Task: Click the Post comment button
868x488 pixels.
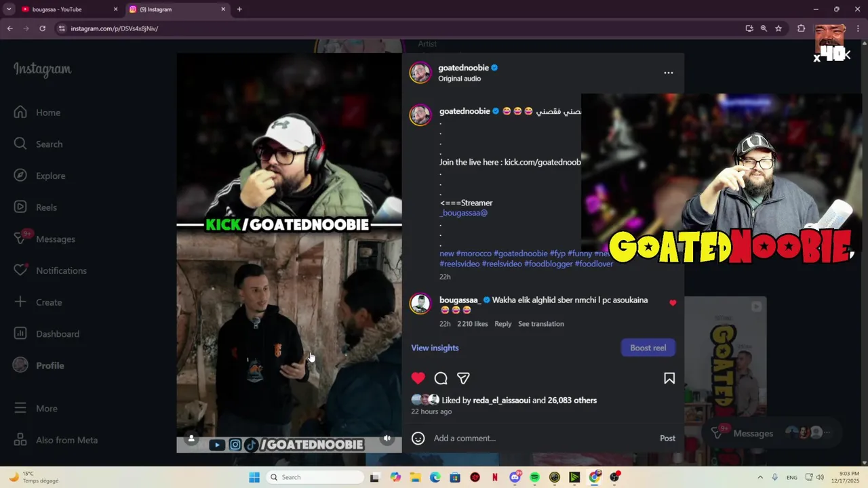Action: pos(667,439)
